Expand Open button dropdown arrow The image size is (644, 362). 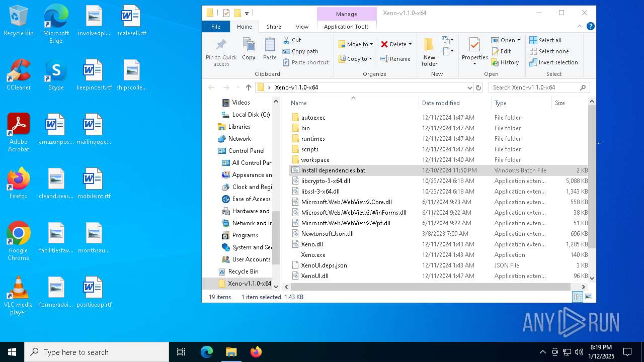pos(519,40)
